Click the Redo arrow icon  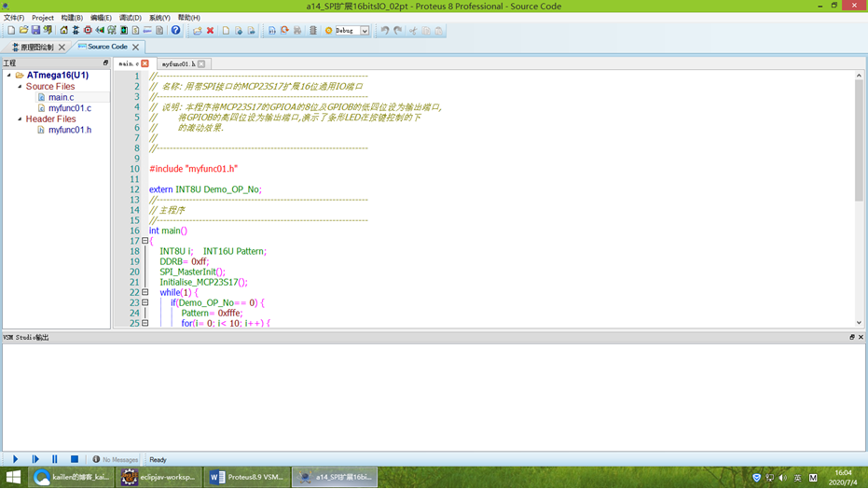tap(397, 31)
